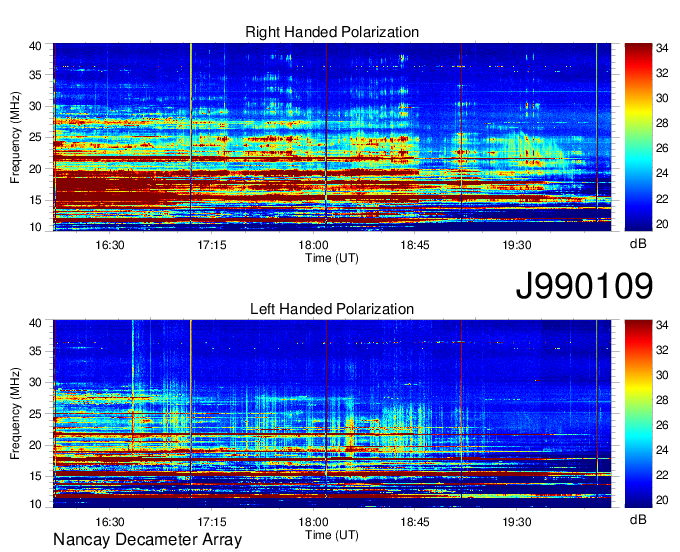This screenshot has height=552, width=680.
Task: Click the dB color bar of Left Handed plot
Action: (x=638, y=414)
